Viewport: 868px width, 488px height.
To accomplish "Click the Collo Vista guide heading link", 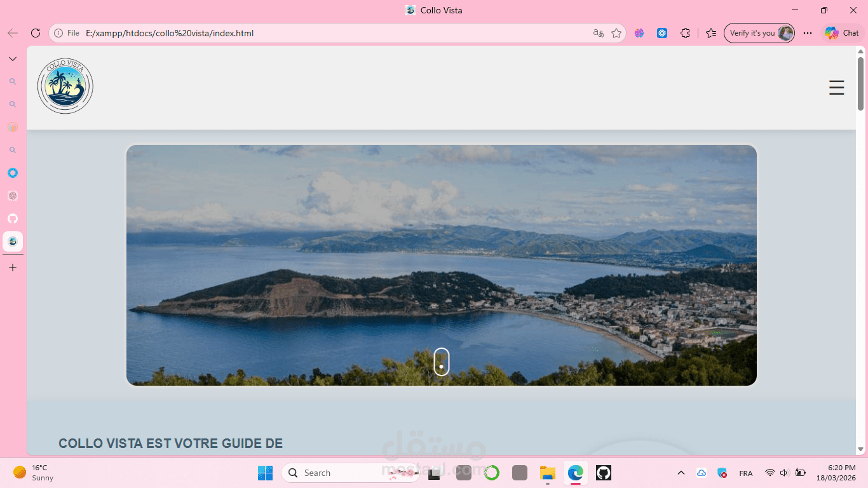I will tap(170, 444).
